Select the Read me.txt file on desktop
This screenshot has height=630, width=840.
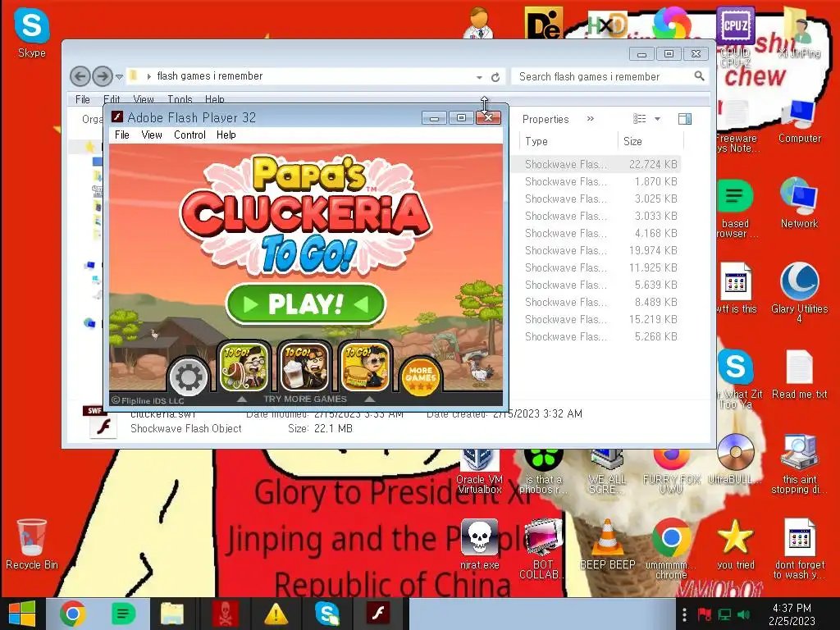799,375
